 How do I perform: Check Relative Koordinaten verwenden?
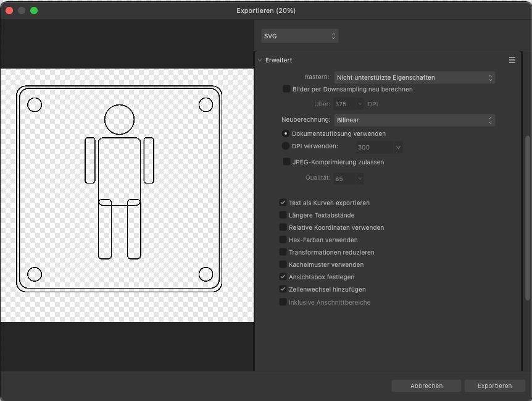click(283, 227)
